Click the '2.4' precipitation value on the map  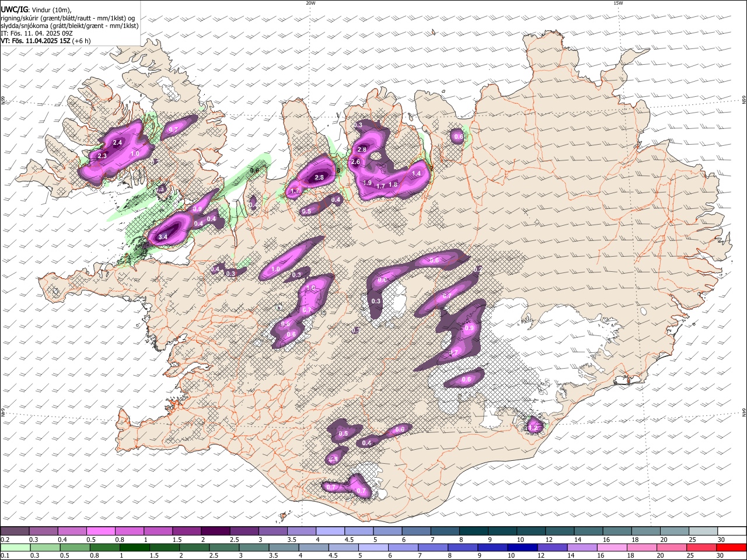click(117, 142)
